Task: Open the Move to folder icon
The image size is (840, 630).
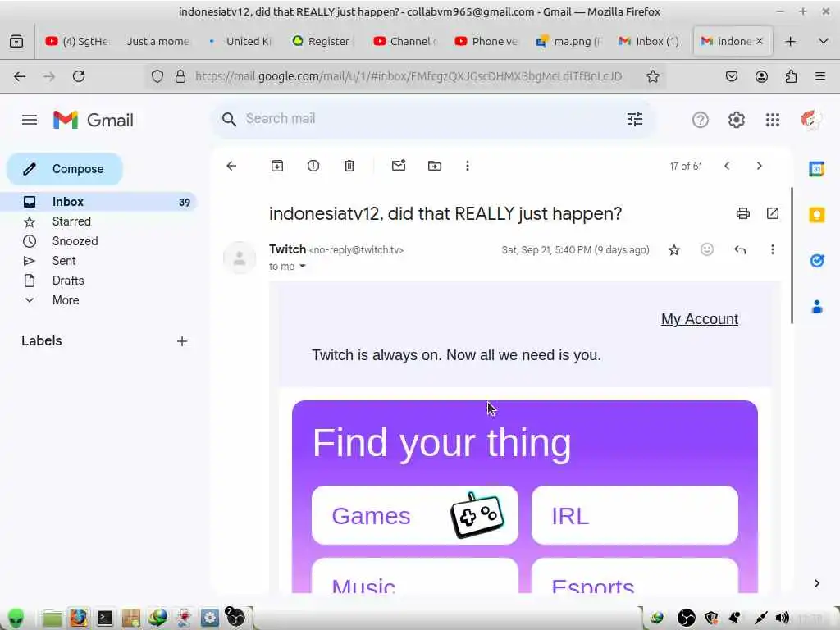Action: pyautogui.click(x=435, y=166)
